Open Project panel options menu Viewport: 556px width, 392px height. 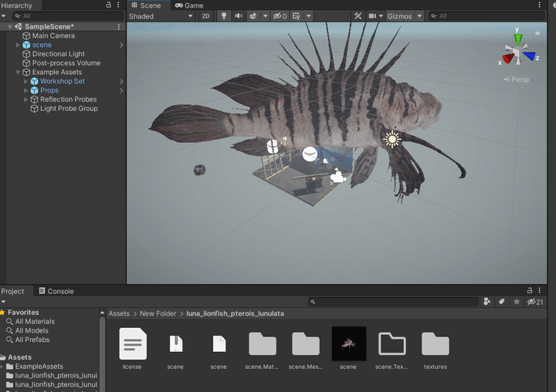[x=539, y=290]
